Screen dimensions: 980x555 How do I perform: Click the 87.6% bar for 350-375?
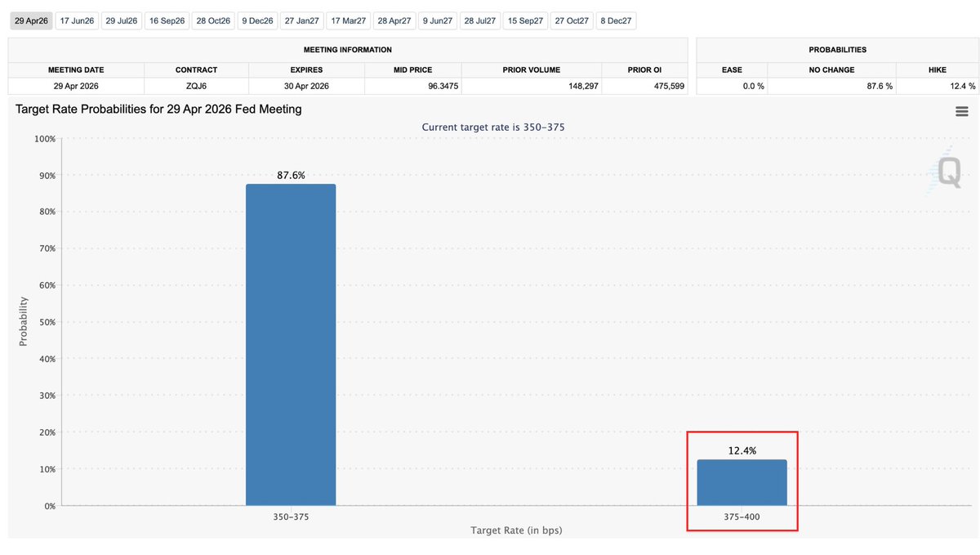(291, 343)
